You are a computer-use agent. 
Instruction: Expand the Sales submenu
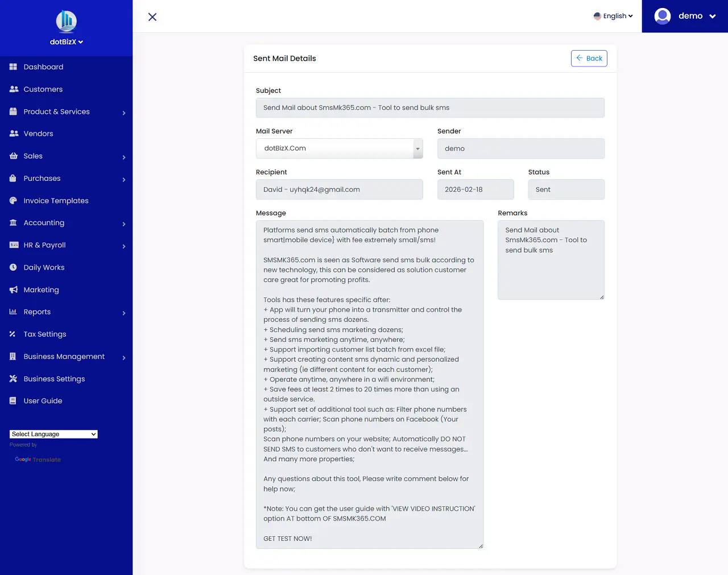click(123, 156)
